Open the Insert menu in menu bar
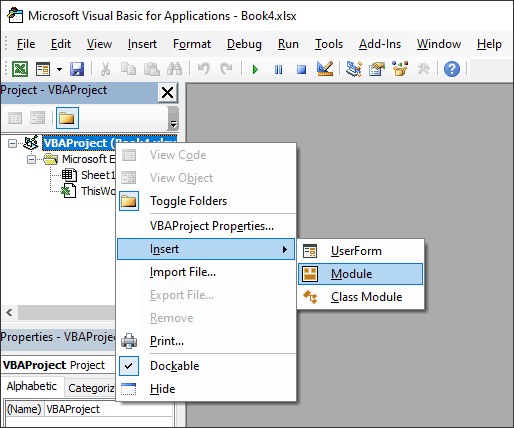This screenshot has height=428, width=514. (142, 44)
